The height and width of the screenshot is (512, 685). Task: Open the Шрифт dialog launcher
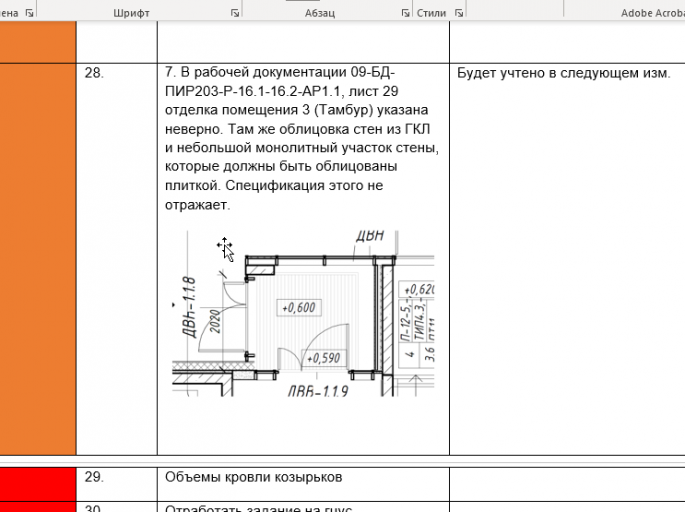coord(235,13)
